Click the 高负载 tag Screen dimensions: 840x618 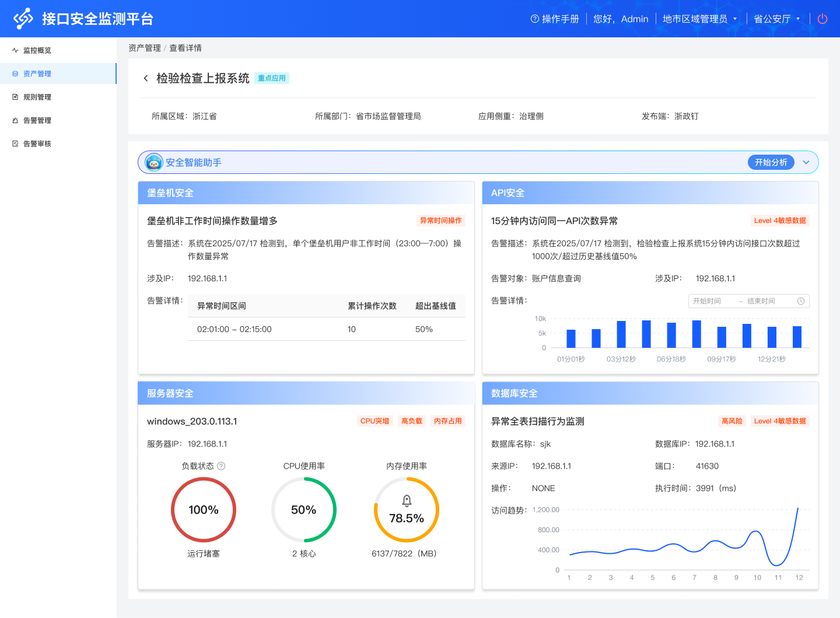click(x=412, y=421)
